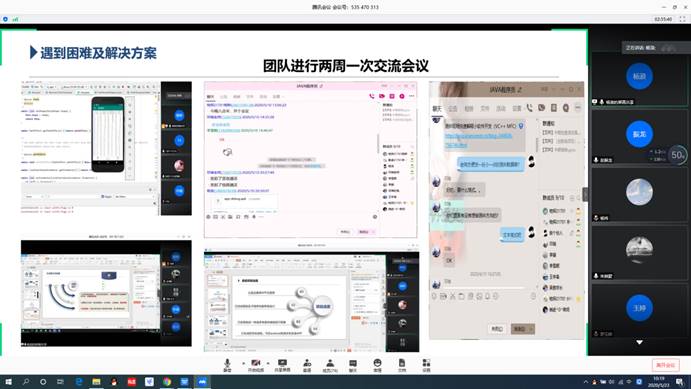Select participant tile with black-white building avatar

pos(639,252)
